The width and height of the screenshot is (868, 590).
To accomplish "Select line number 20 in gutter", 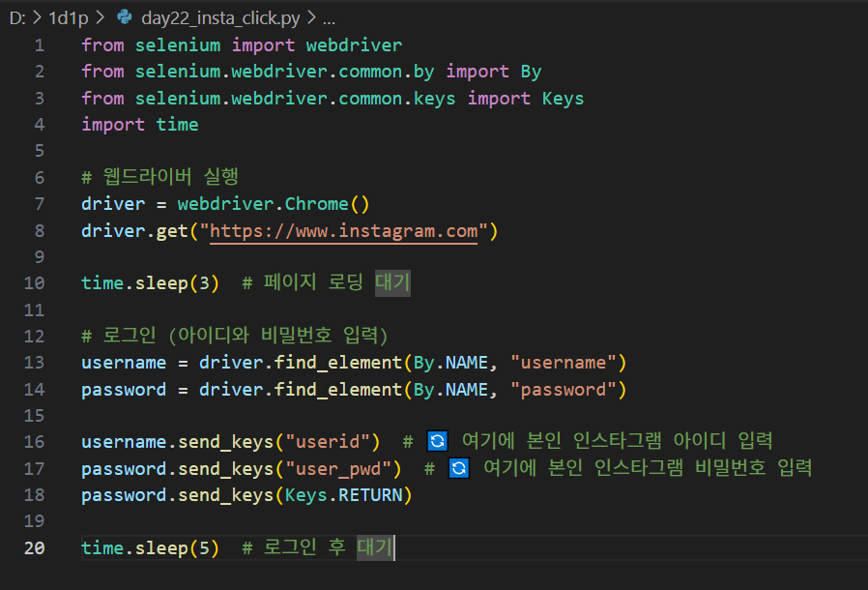I will pyautogui.click(x=34, y=547).
